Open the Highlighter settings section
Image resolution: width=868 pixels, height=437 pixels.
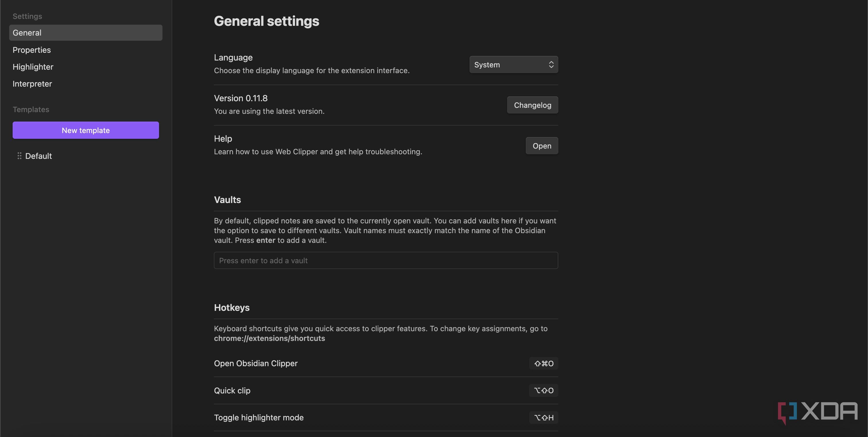tap(33, 67)
